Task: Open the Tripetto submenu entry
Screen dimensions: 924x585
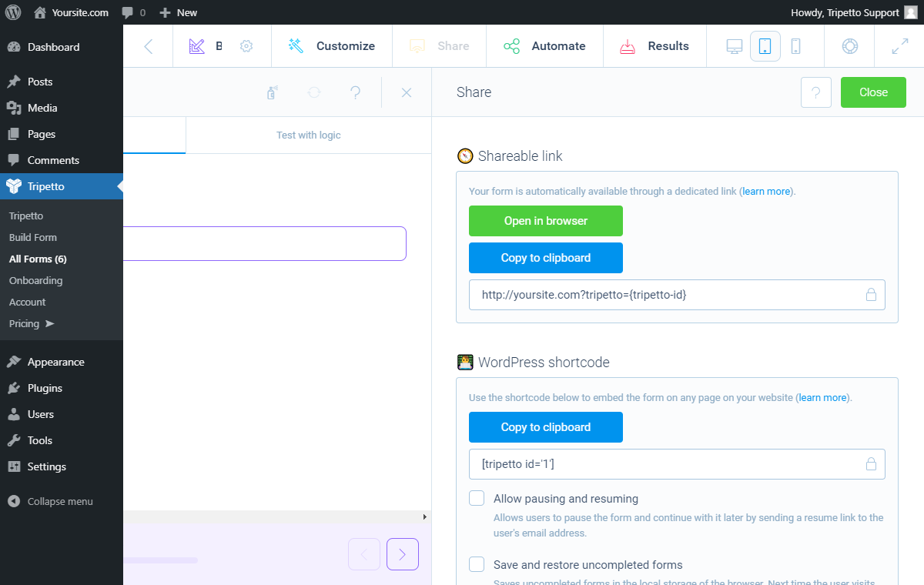Action: point(26,216)
